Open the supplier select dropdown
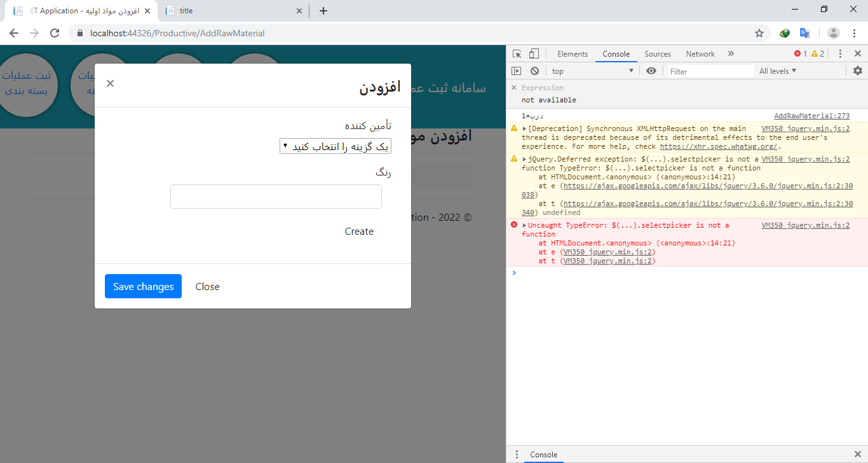 (x=336, y=146)
